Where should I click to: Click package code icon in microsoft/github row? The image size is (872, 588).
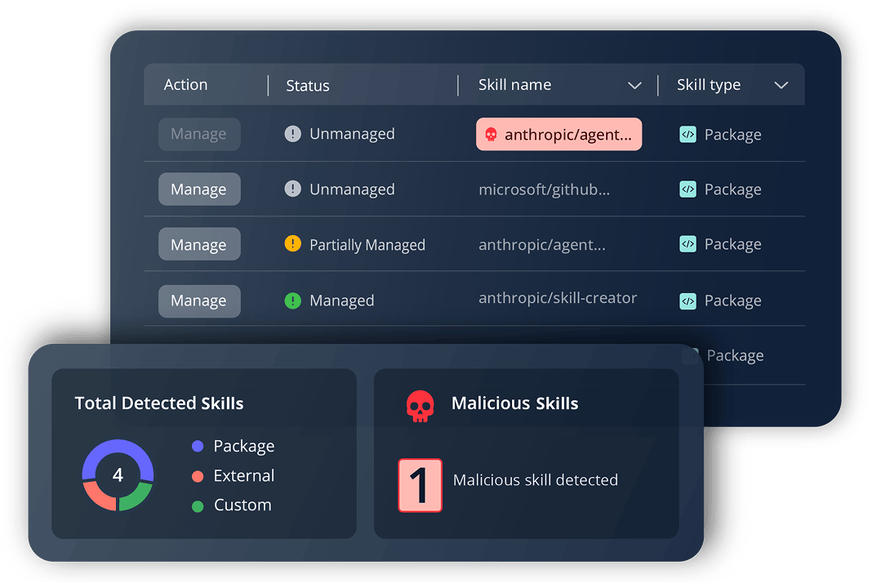pyautogui.click(x=688, y=189)
